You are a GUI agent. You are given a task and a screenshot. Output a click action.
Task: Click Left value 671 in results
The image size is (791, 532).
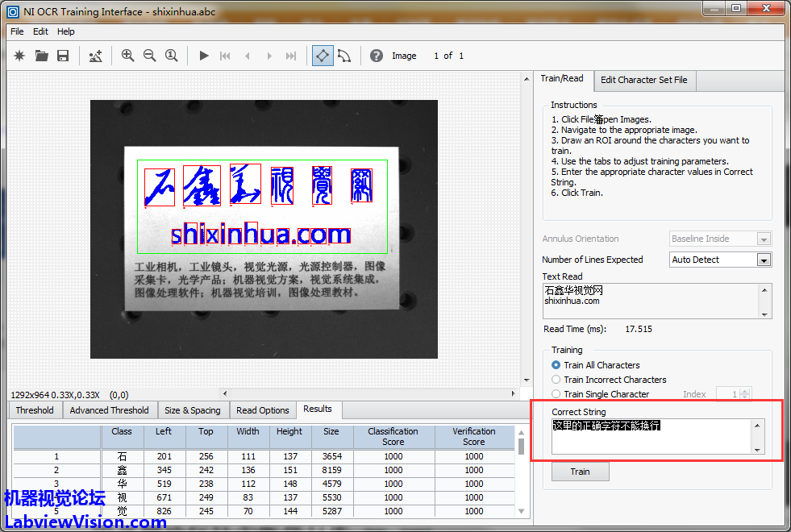tap(164, 497)
